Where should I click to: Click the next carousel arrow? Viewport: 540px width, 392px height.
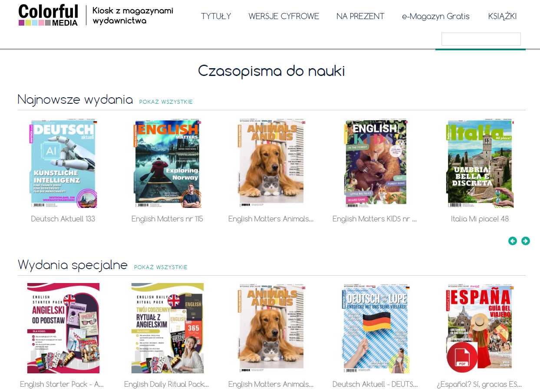click(525, 241)
